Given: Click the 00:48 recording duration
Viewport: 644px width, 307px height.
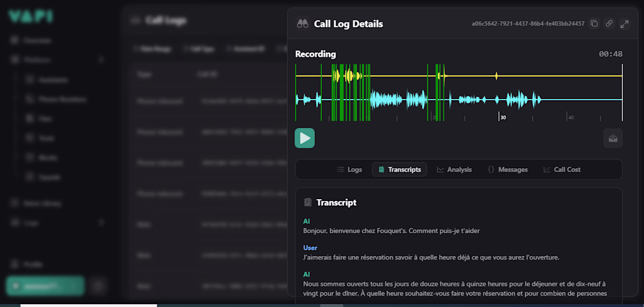Looking at the screenshot, I should click(610, 54).
